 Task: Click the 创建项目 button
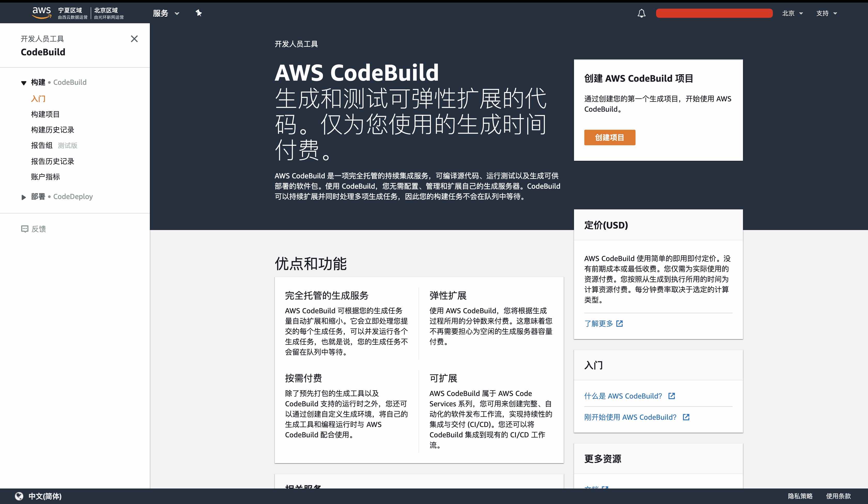[x=610, y=137]
